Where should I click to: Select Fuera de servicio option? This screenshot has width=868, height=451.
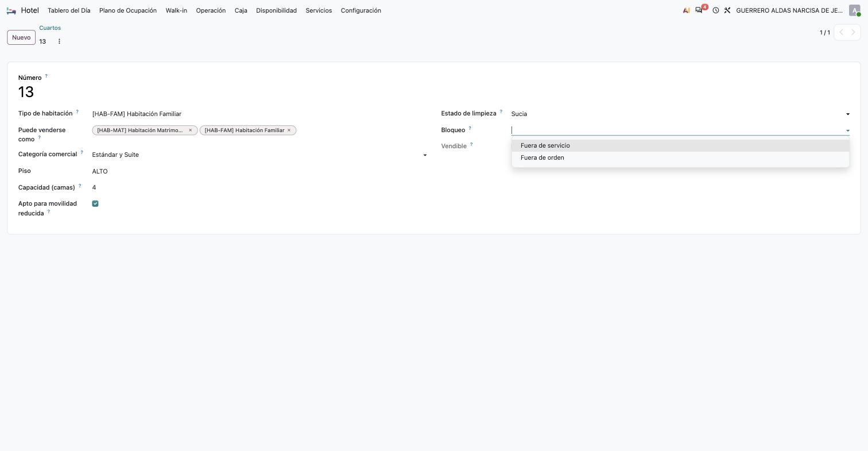click(680, 146)
